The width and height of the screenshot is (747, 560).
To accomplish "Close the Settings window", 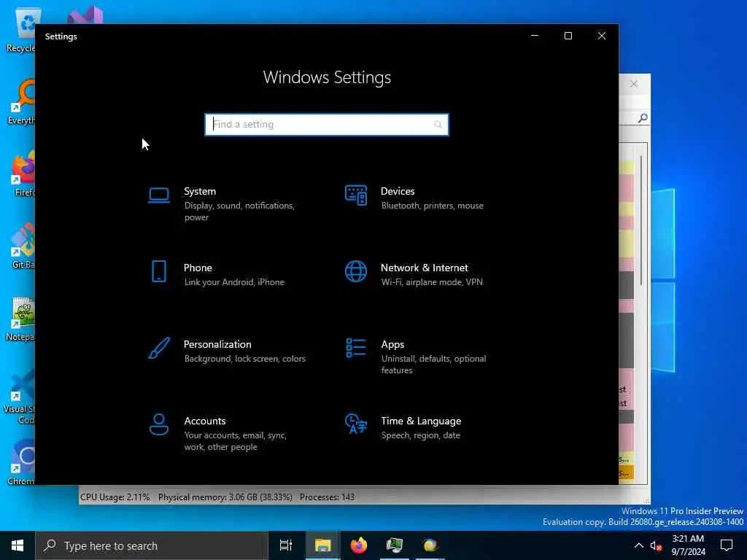I will 602,36.
